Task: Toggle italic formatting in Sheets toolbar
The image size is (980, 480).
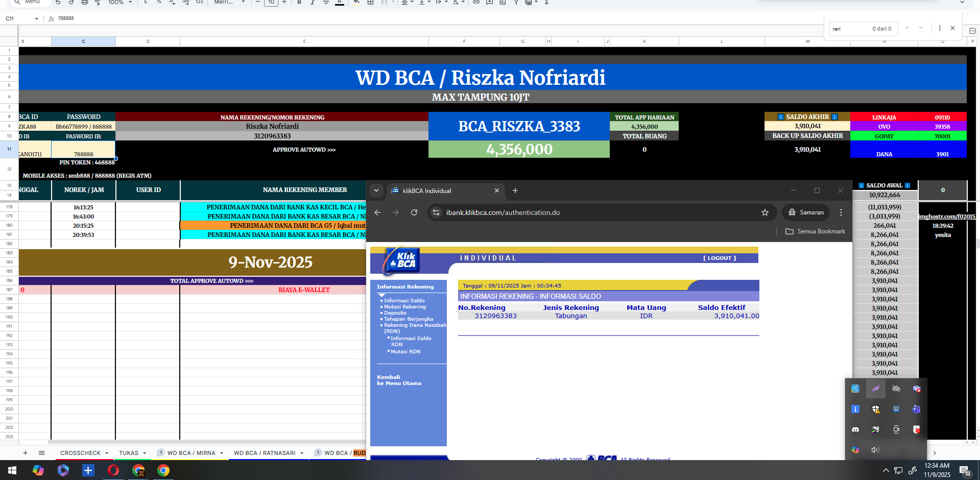Action: (313, 3)
